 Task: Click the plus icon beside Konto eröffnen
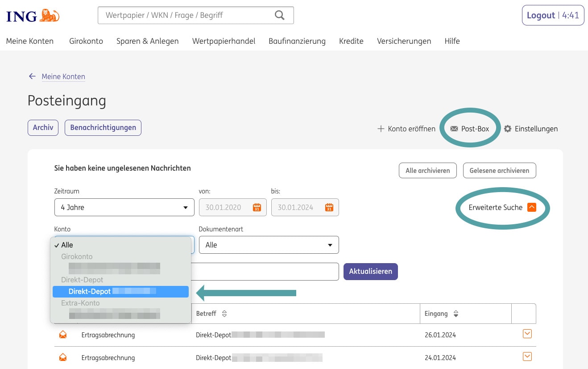381,129
